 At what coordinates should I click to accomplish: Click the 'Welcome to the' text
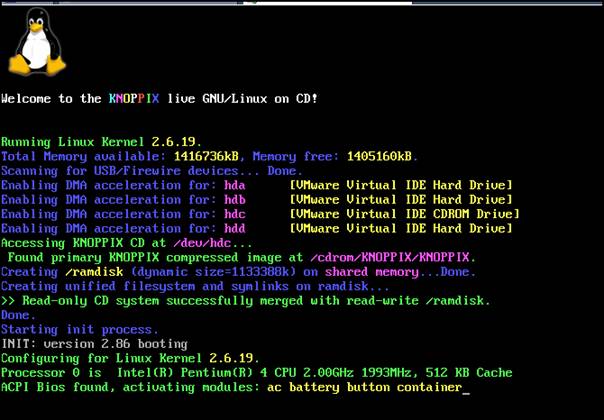(x=51, y=99)
